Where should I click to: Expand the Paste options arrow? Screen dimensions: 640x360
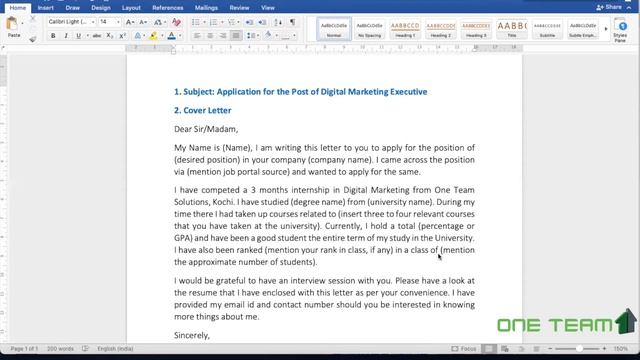tap(22, 23)
